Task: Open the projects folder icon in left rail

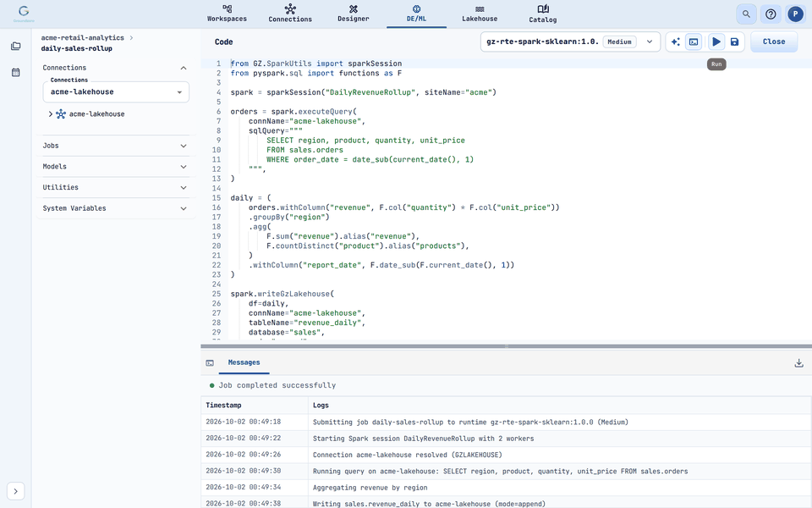Action: pos(15,46)
